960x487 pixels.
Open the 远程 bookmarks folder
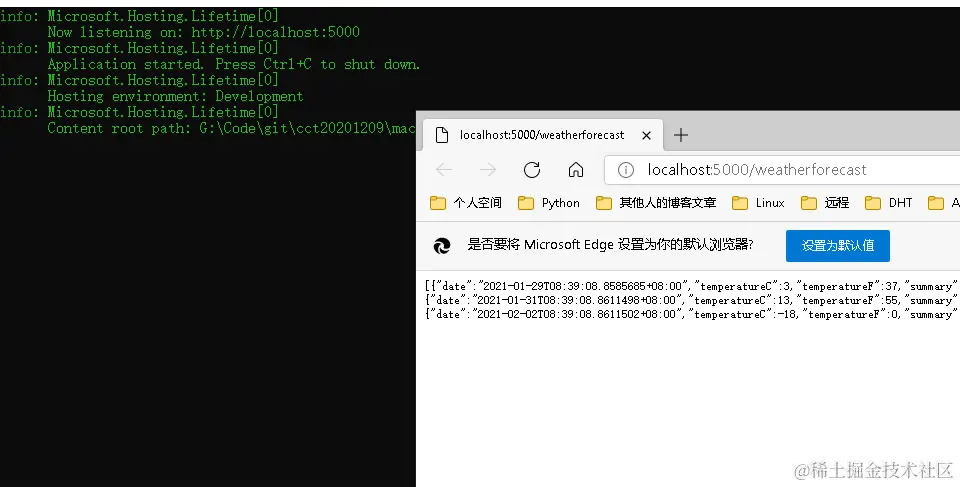825,203
